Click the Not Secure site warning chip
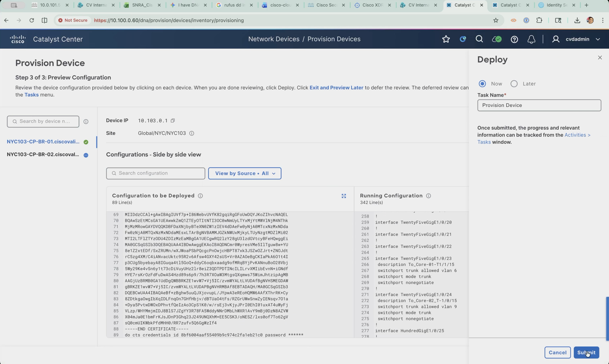Image resolution: width=609 pixels, height=364 pixels. [x=73, y=20]
